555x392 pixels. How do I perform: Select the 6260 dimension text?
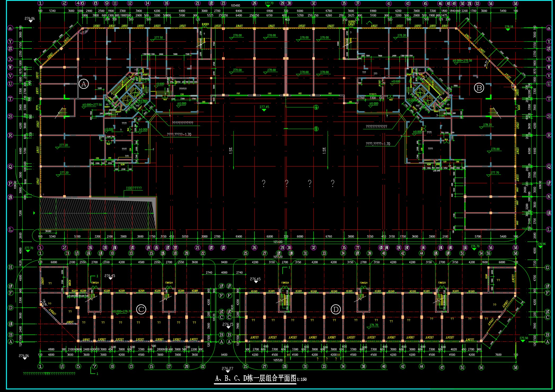coord(329,15)
